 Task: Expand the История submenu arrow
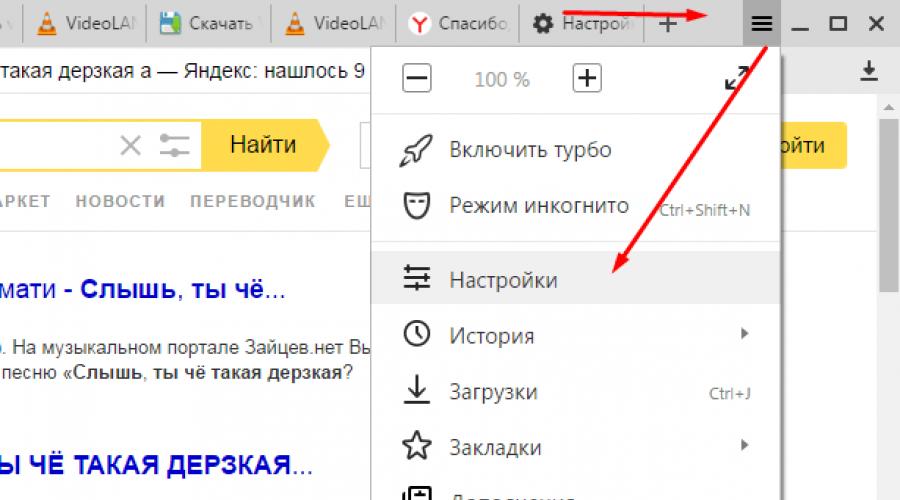point(745,334)
